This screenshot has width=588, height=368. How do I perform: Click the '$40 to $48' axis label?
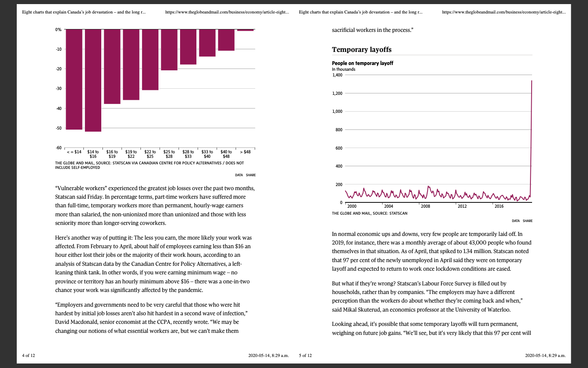click(226, 154)
